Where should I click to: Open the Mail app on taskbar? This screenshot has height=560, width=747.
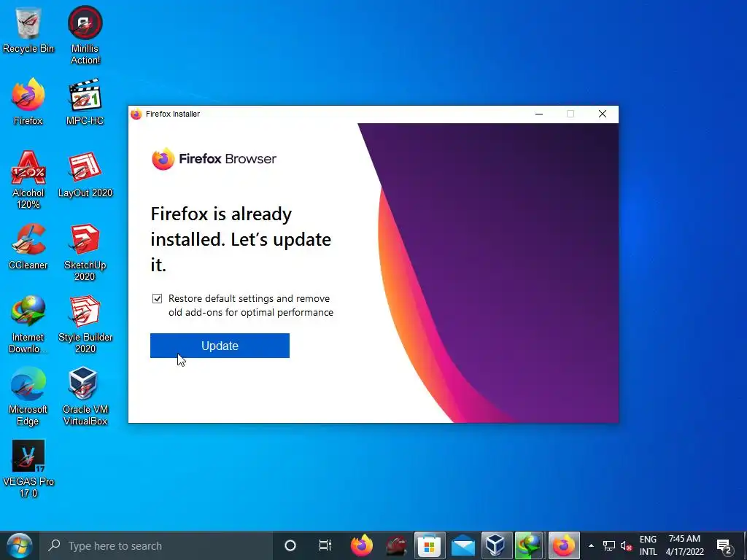pos(463,545)
